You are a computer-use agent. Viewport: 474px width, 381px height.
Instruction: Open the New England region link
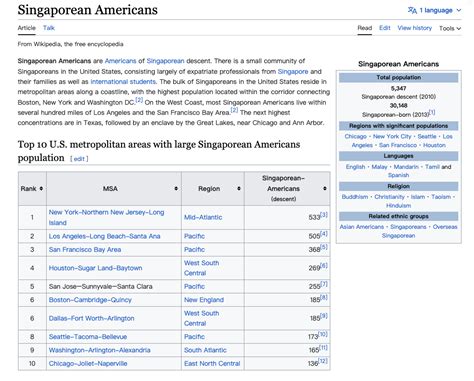tap(204, 300)
